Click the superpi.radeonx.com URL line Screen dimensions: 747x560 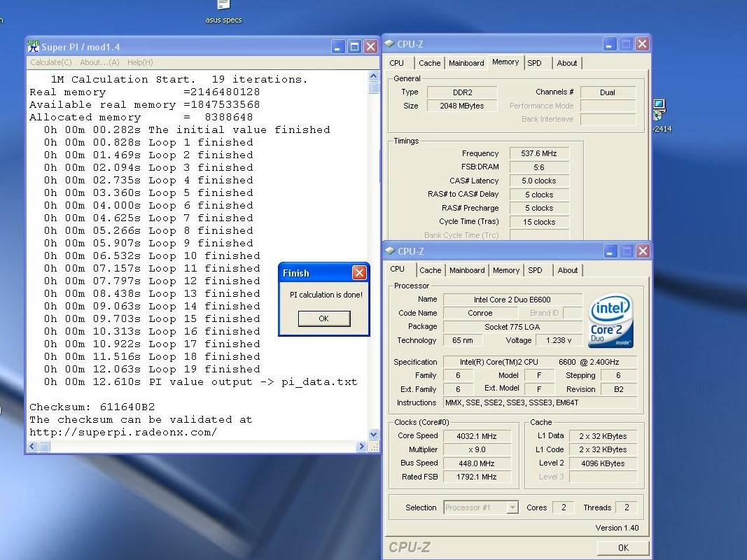123,433
